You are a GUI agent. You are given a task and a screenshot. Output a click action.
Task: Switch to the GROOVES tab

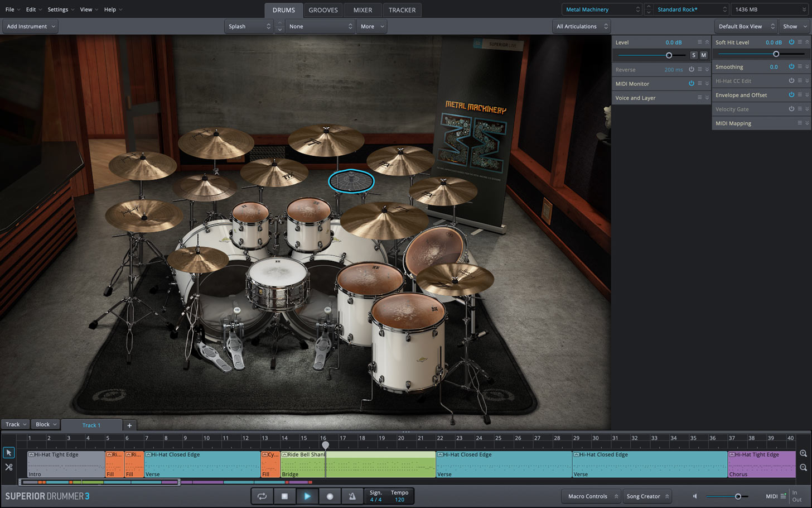pos(323,10)
